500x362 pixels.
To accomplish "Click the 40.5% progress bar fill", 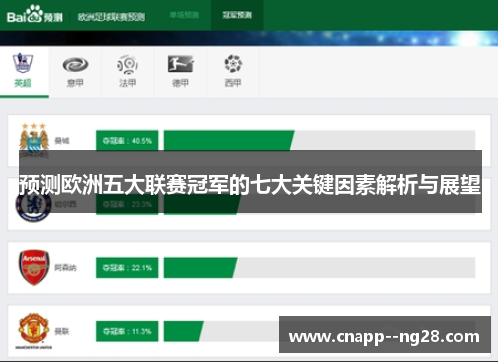I will [x=229, y=140].
